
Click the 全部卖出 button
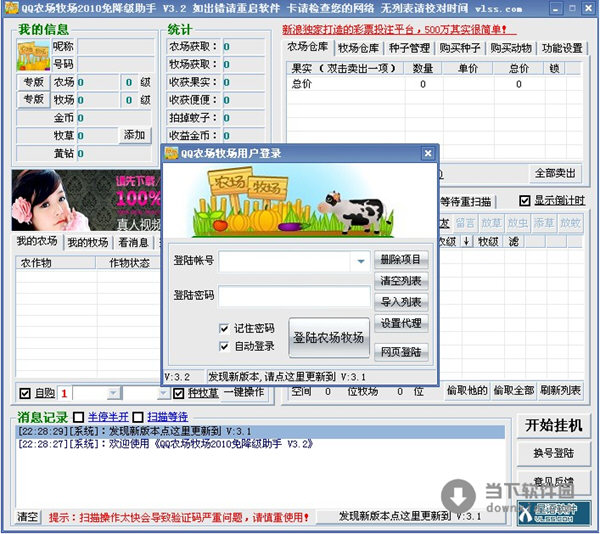[x=555, y=174]
